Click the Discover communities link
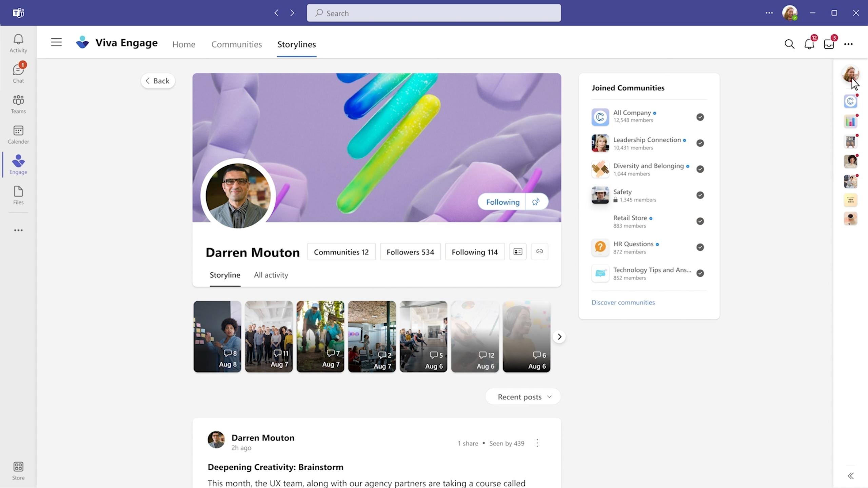This screenshot has height=488, width=868. click(623, 302)
